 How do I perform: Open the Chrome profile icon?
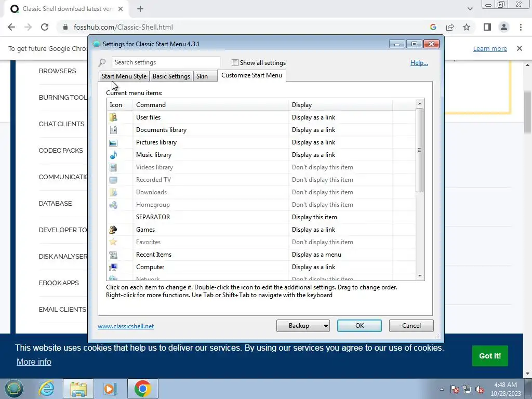[504, 27]
